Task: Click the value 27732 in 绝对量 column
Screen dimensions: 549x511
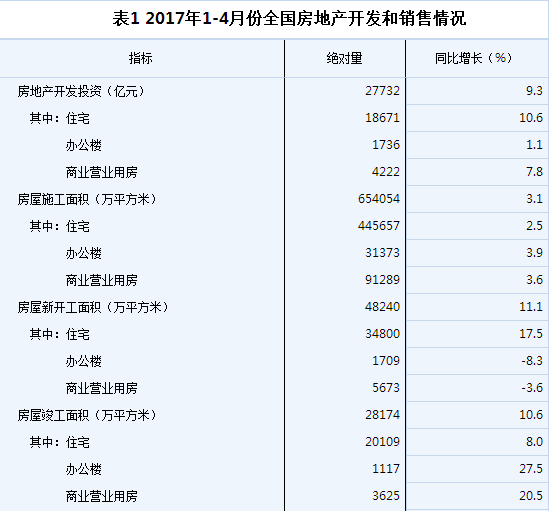Action: (382, 91)
